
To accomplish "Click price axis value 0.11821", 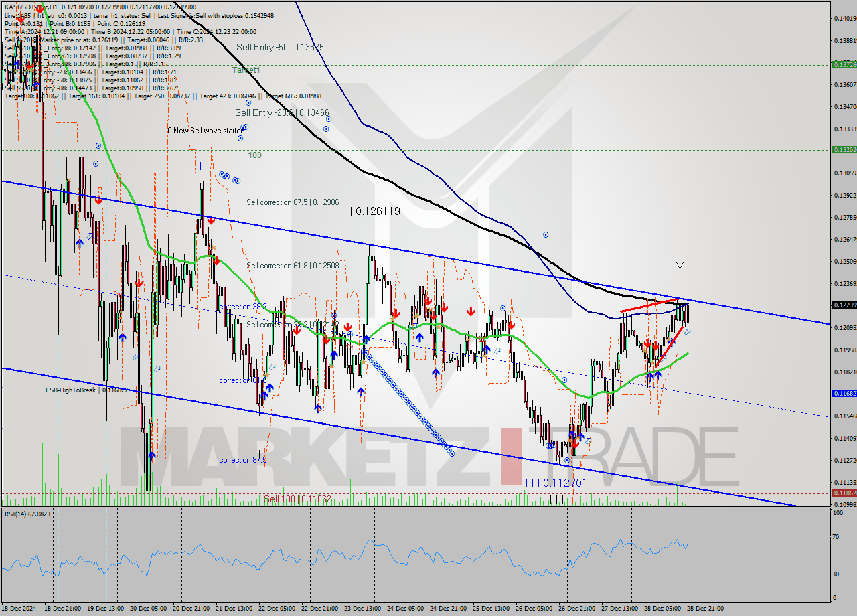I will click(844, 372).
